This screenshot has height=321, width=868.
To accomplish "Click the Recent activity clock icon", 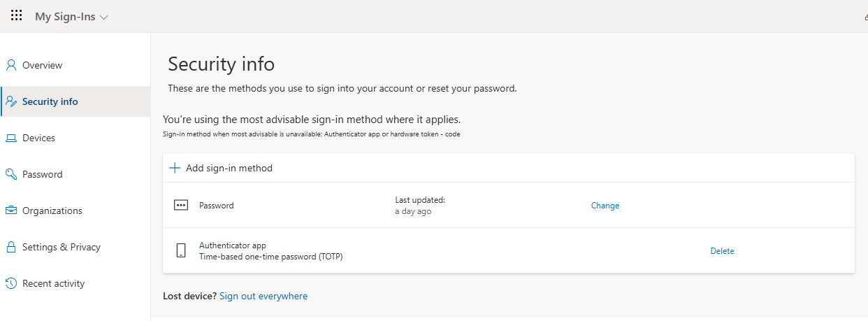I will (x=11, y=283).
